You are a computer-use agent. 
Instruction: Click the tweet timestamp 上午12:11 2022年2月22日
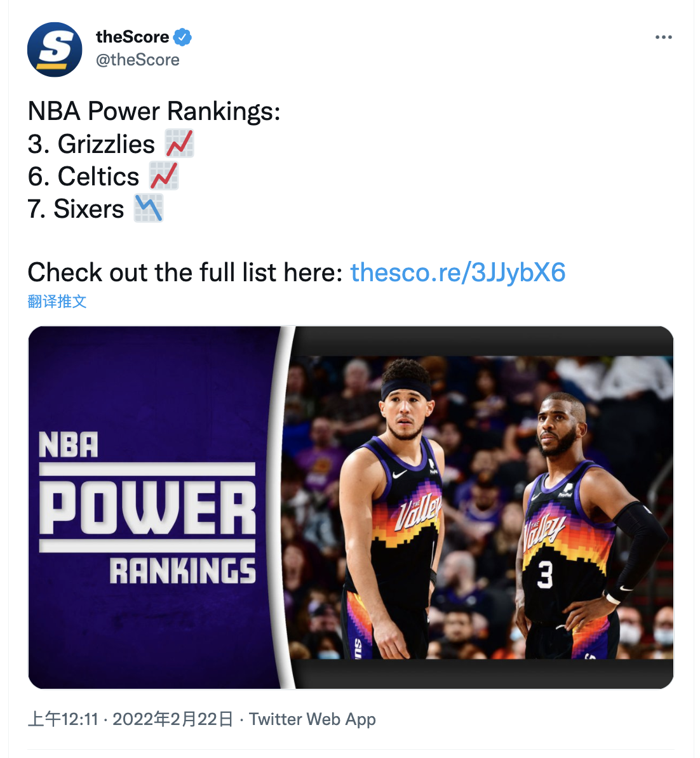pos(131,719)
